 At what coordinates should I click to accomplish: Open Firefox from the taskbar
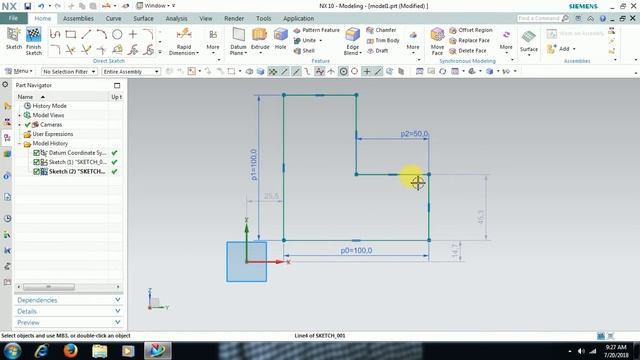coord(71,351)
